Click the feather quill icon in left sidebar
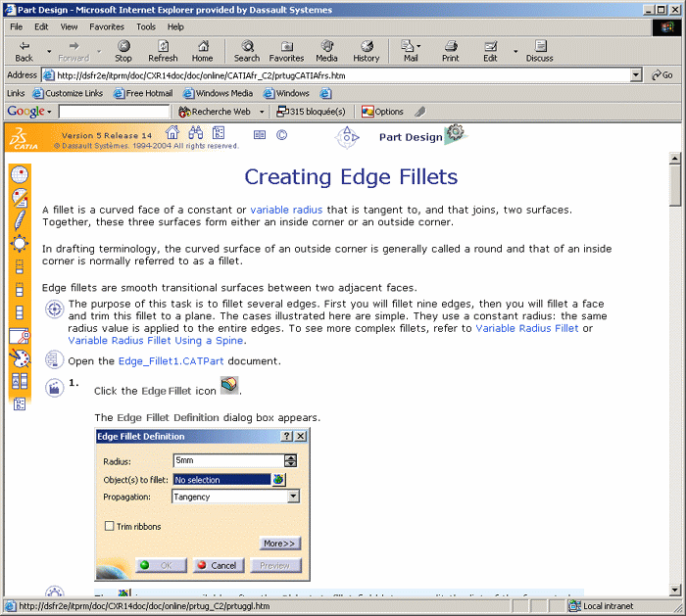 click(x=20, y=220)
